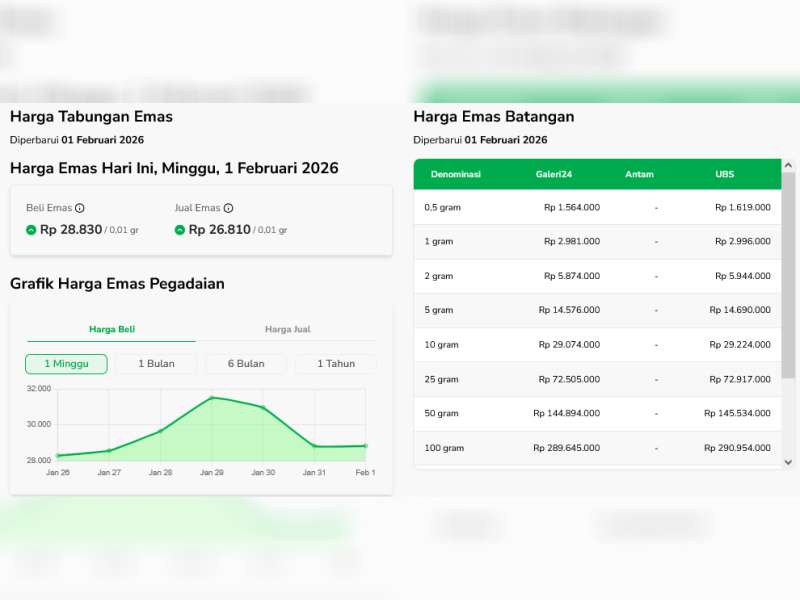Viewport: 800px width, 600px height.
Task: Click the "UBS" column header
Action: [723, 174]
